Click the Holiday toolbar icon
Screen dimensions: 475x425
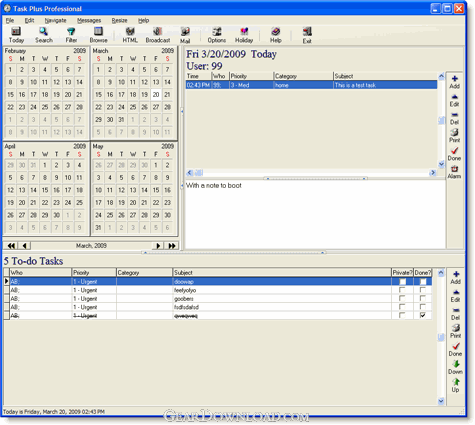pyautogui.click(x=244, y=35)
